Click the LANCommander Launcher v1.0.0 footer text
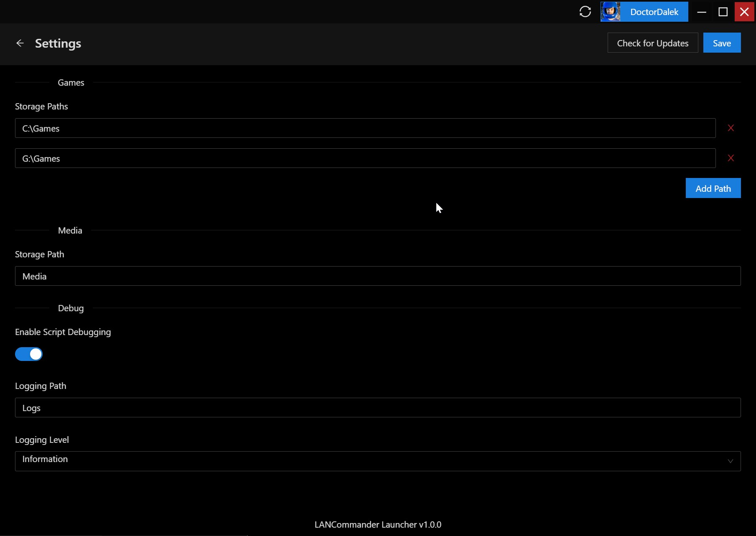 pos(378,524)
